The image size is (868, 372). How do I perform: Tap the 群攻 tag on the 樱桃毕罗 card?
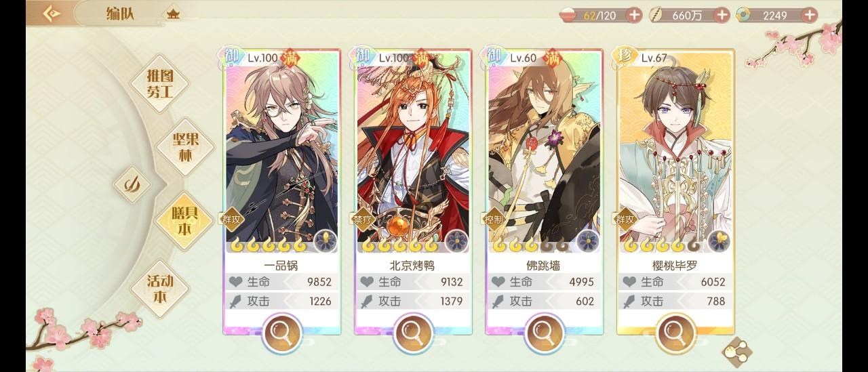coord(625,219)
